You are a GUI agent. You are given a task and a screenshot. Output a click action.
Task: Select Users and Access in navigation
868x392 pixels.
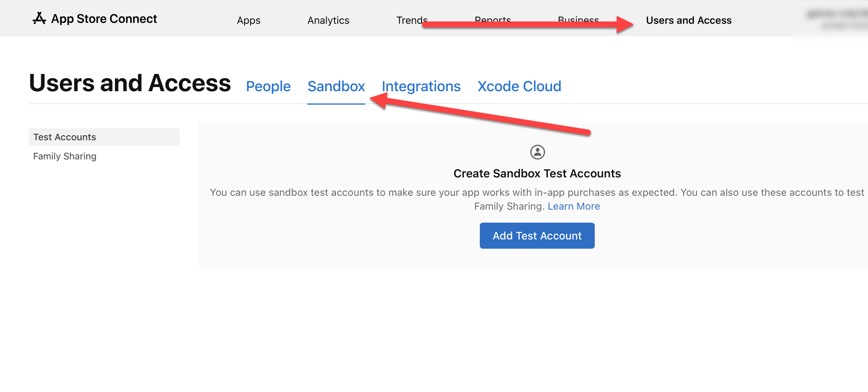coord(689,20)
